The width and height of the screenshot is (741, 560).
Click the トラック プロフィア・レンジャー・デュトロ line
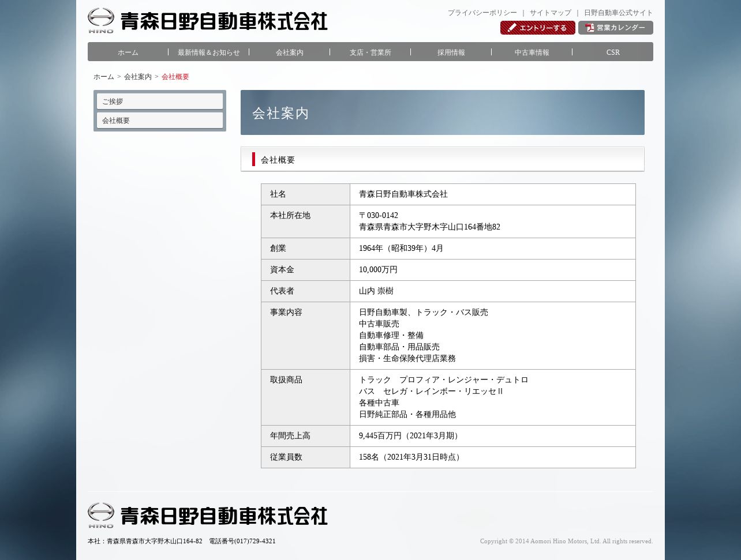coord(444,380)
